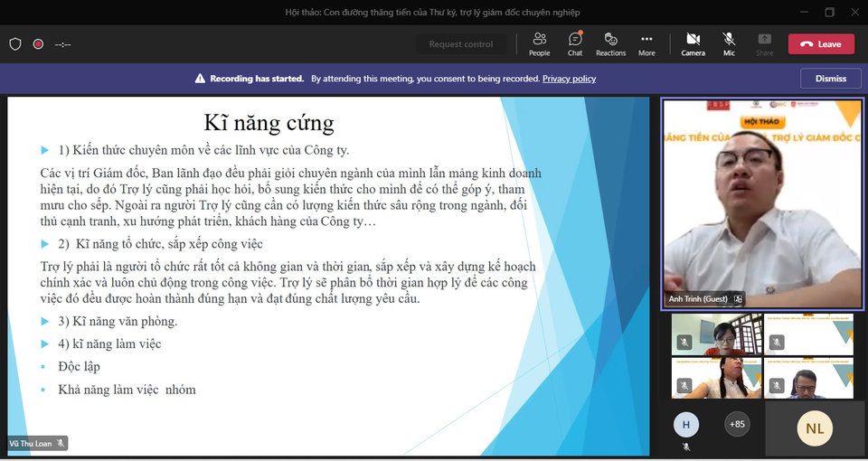This screenshot has width=868, height=461.
Task: Click the shield security icon
Action: click(x=15, y=43)
